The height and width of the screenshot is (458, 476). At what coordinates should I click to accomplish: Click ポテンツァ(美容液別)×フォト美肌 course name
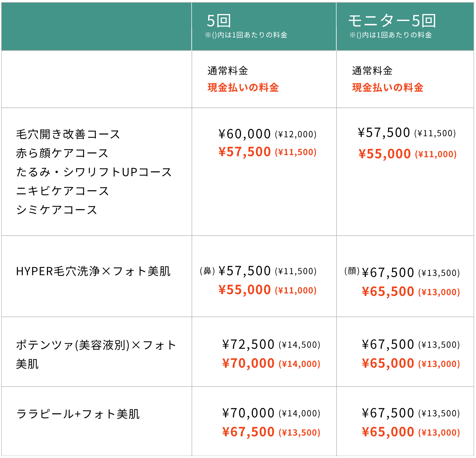[96, 354]
